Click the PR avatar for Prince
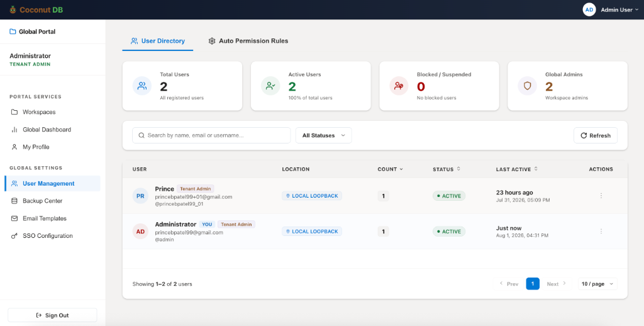Image resolution: width=644 pixels, height=326 pixels. tap(140, 196)
